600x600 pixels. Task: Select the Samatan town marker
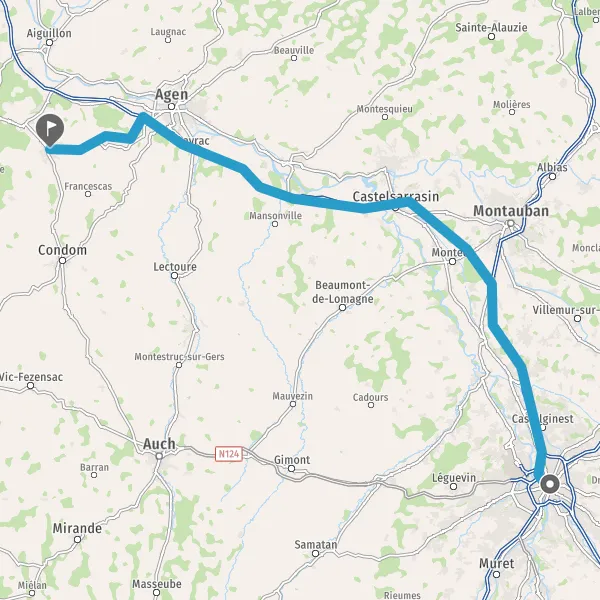click(x=315, y=553)
